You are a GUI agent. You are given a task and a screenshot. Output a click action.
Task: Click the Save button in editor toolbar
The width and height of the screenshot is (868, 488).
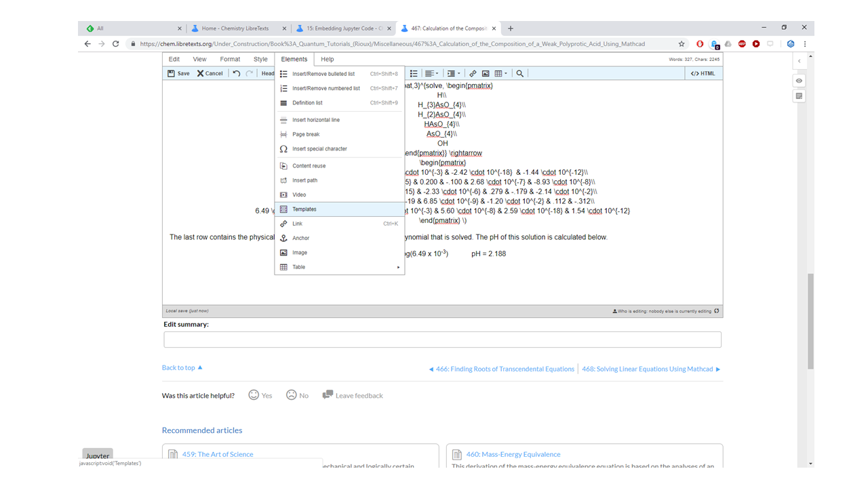[x=179, y=73]
